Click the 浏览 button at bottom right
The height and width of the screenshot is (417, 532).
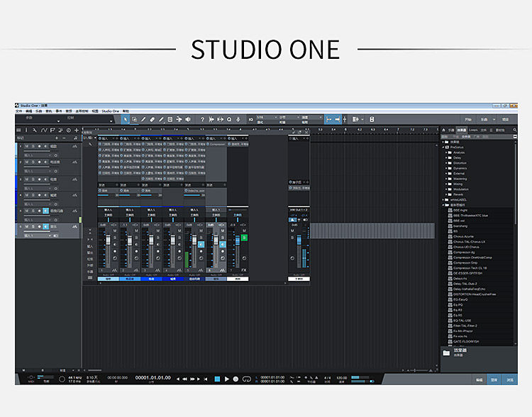509,379
